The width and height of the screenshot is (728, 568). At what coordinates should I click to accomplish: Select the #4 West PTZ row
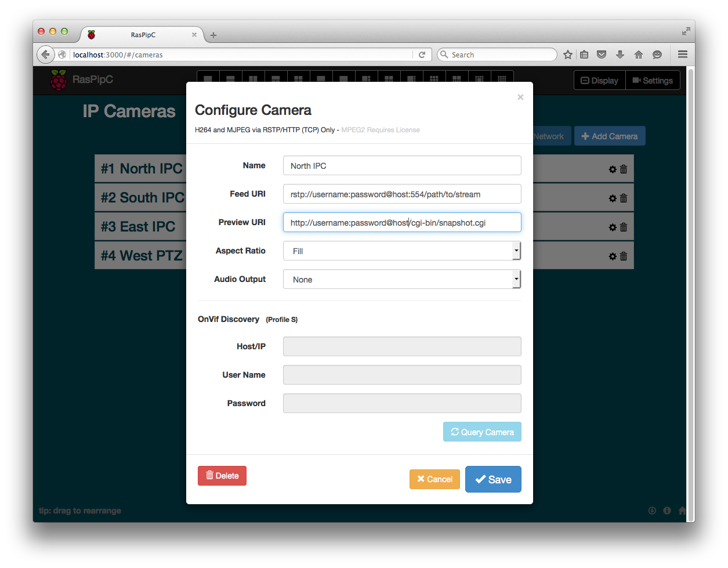point(364,255)
